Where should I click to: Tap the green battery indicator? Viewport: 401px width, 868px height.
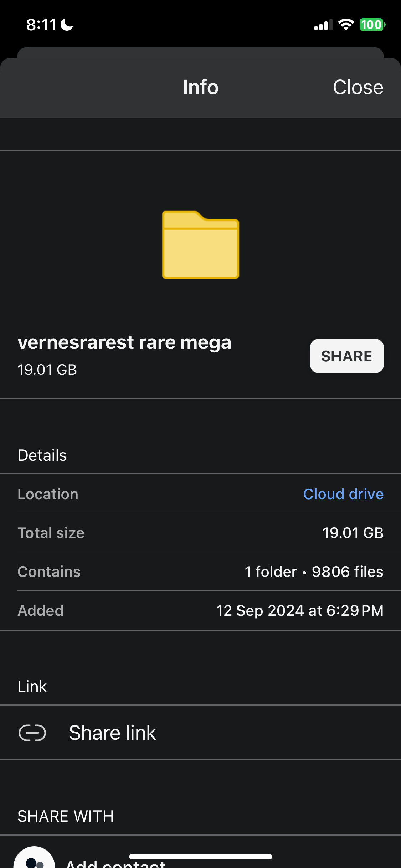pos(372,25)
